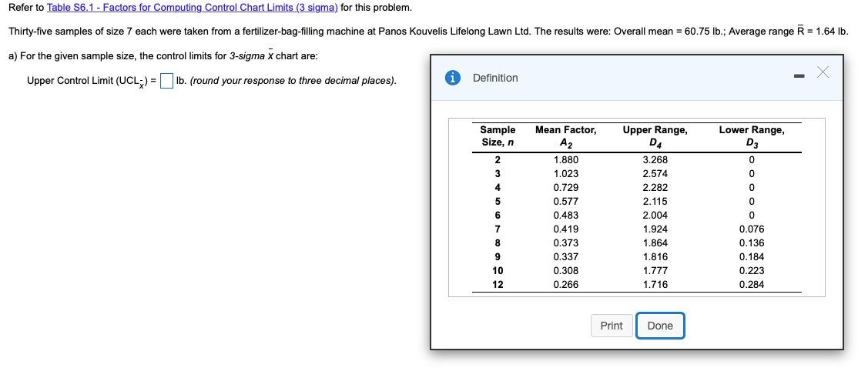This screenshot has width=868, height=378.
Task: Click the Upper Control Limit answer box
Action: click(x=167, y=82)
